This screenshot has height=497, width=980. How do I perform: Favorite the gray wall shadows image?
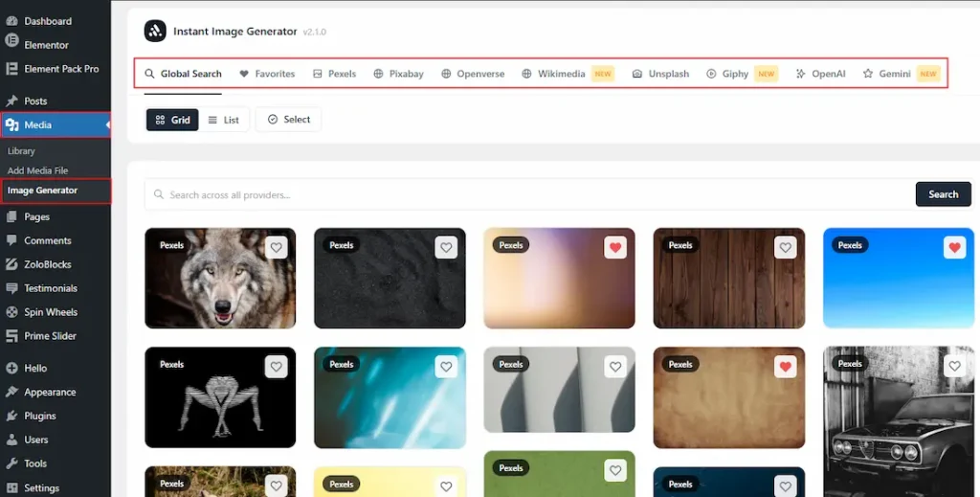point(615,367)
